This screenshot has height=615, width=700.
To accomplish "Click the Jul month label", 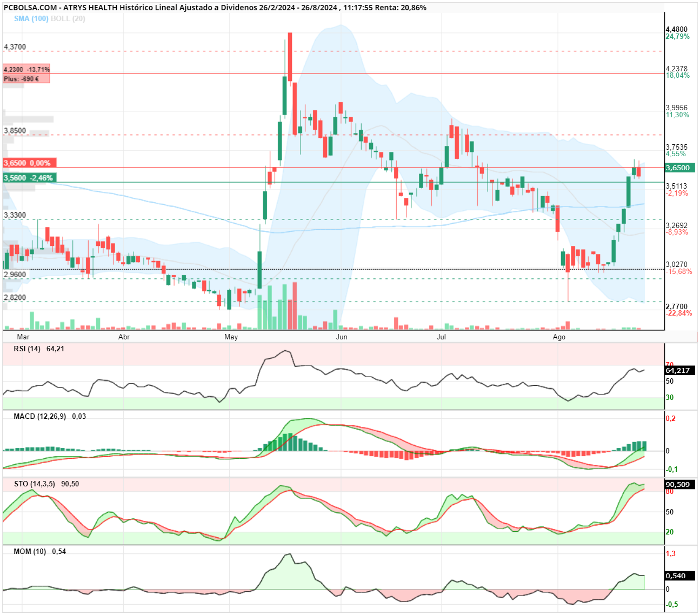I will click(442, 337).
